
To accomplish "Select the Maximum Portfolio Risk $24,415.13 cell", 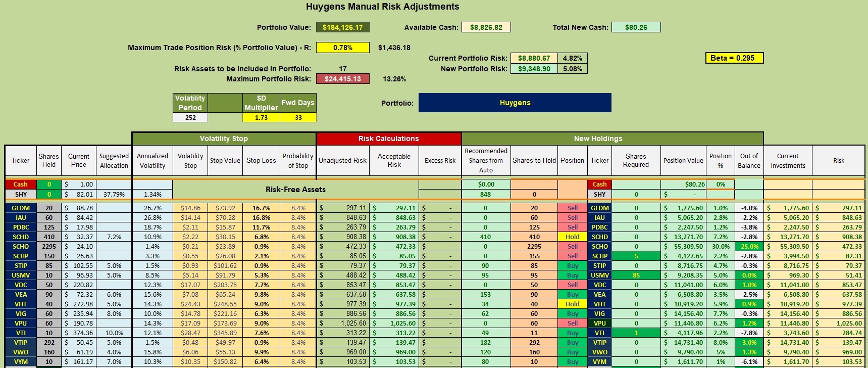I will (x=343, y=79).
